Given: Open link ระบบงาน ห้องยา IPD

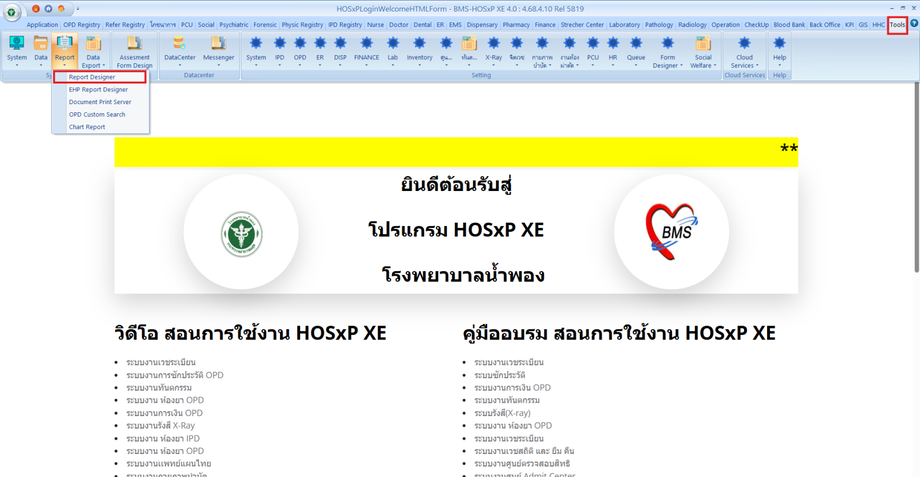Looking at the screenshot, I should pyautogui.click(x=163, y=438).
